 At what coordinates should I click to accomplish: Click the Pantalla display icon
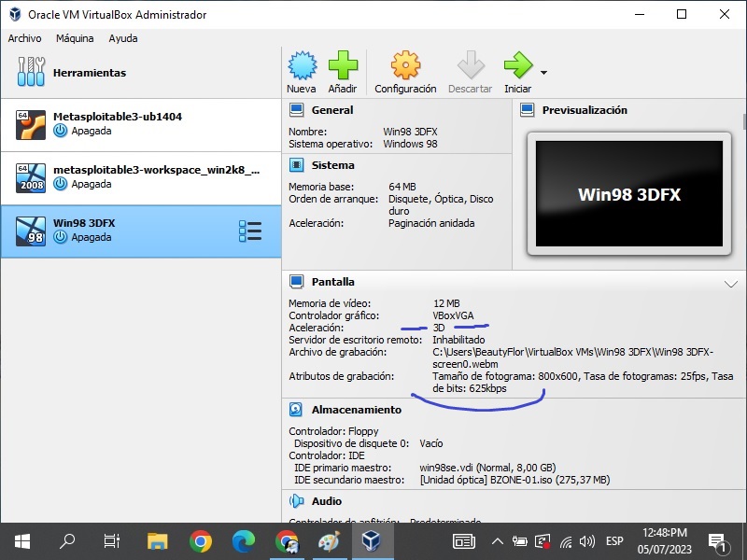296,282
